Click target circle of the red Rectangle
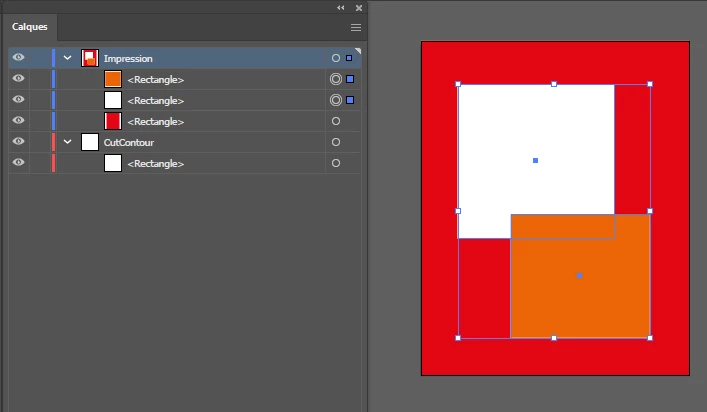The width and height of the screenshot is (707, 412). click(335, 121)
